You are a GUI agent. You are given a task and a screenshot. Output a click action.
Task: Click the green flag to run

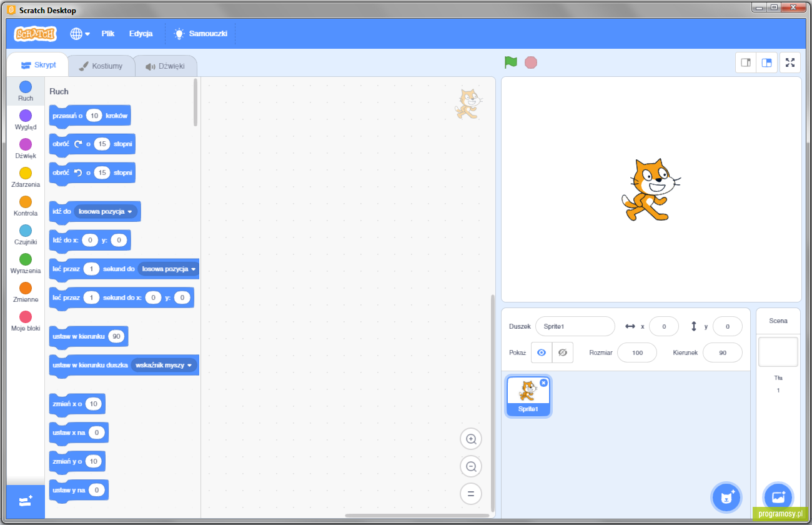pos(511,62)
